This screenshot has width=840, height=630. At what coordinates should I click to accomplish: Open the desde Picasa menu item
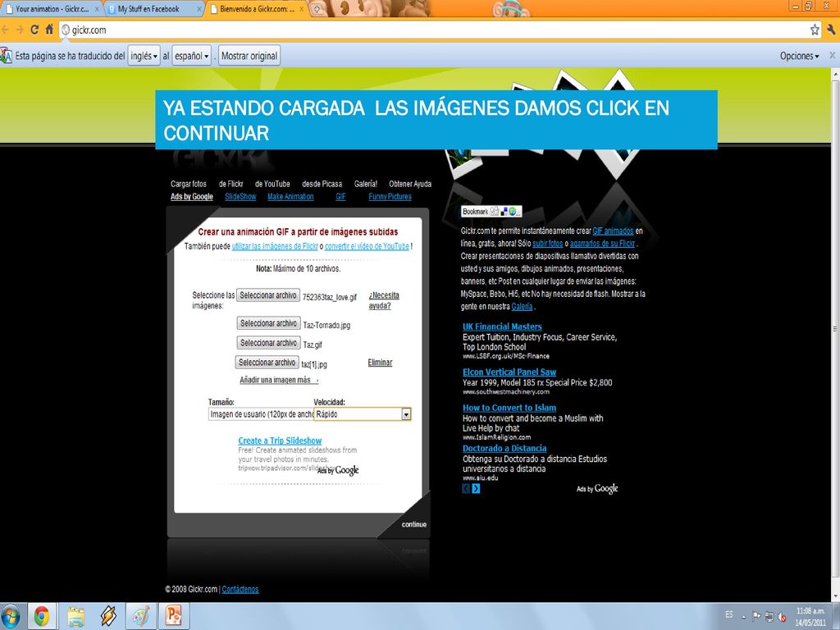(x=322, y=184)
